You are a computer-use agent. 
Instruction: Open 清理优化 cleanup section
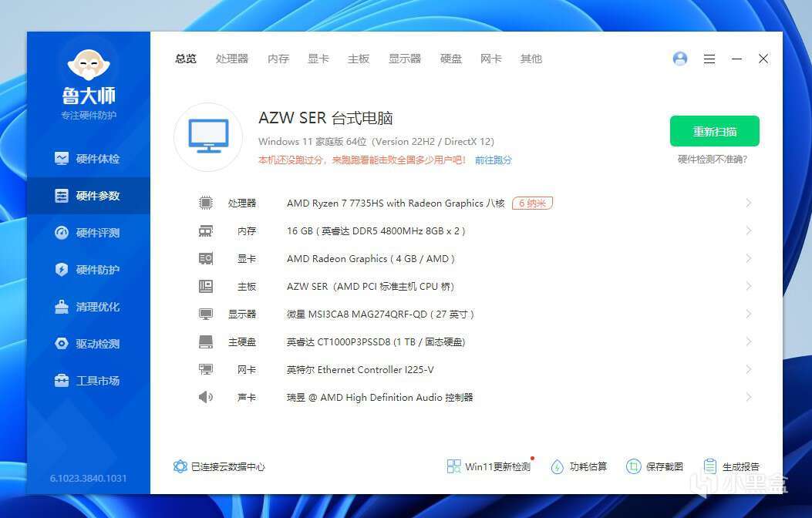(x=87, y=307)
